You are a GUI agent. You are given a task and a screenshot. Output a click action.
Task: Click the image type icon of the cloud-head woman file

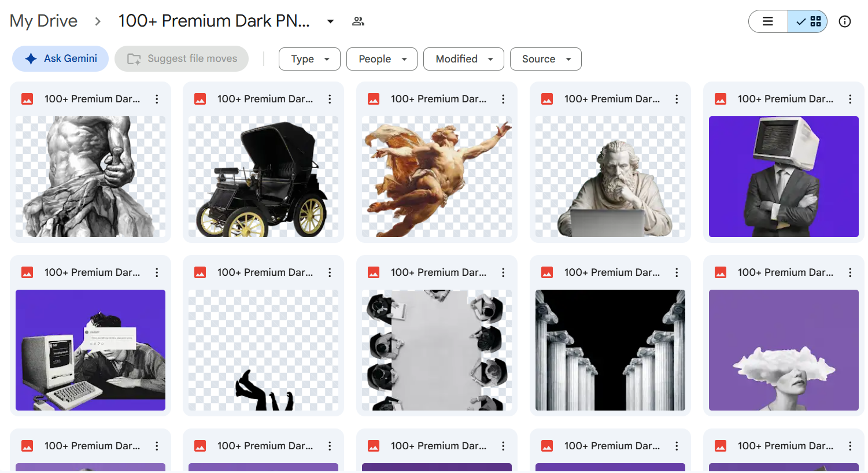[x=721, y=272]
